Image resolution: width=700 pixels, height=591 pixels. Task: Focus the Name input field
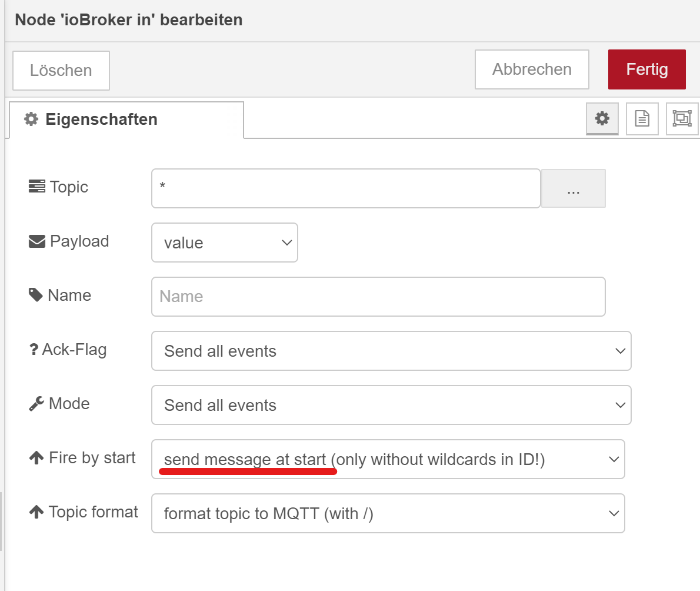[378, 297]
